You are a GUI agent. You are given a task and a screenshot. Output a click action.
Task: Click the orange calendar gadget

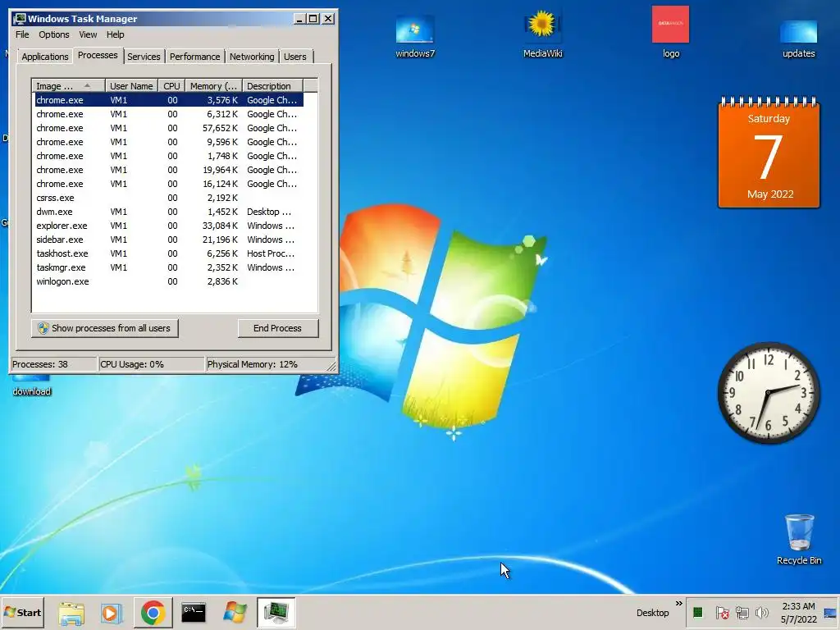pos(769,152)
